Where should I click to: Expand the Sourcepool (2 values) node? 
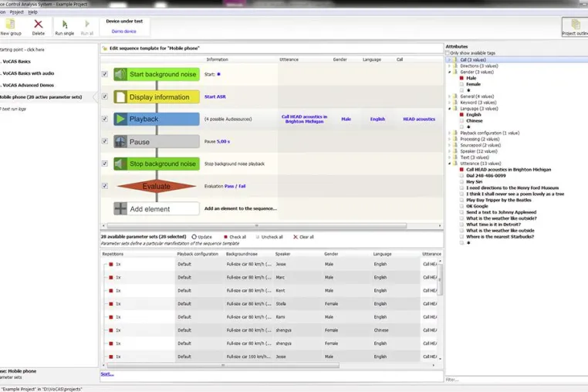(450, 145)
